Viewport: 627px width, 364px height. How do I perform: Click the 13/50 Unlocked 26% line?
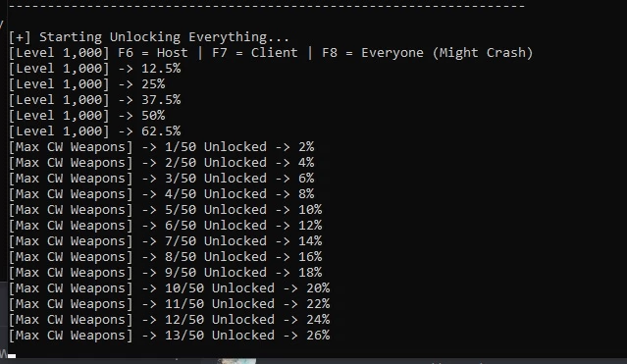point(170,336)
